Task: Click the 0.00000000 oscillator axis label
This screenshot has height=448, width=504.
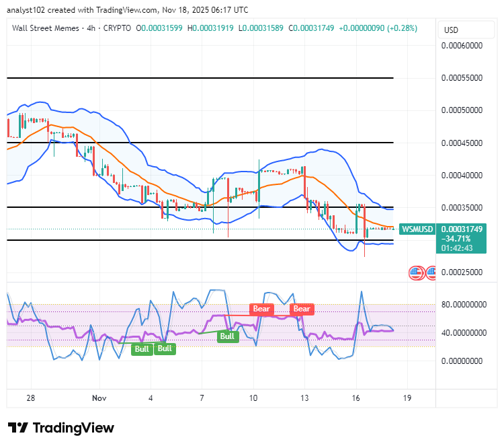Action: click(462, 361)
